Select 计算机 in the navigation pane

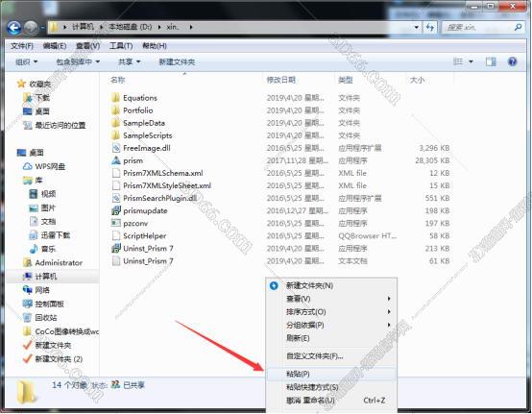click(x=45, y=277)
